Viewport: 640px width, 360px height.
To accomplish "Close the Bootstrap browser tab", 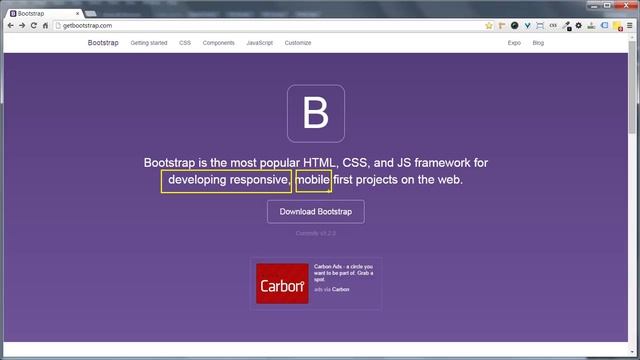I will pyautogui.click(x=78, y=13).
